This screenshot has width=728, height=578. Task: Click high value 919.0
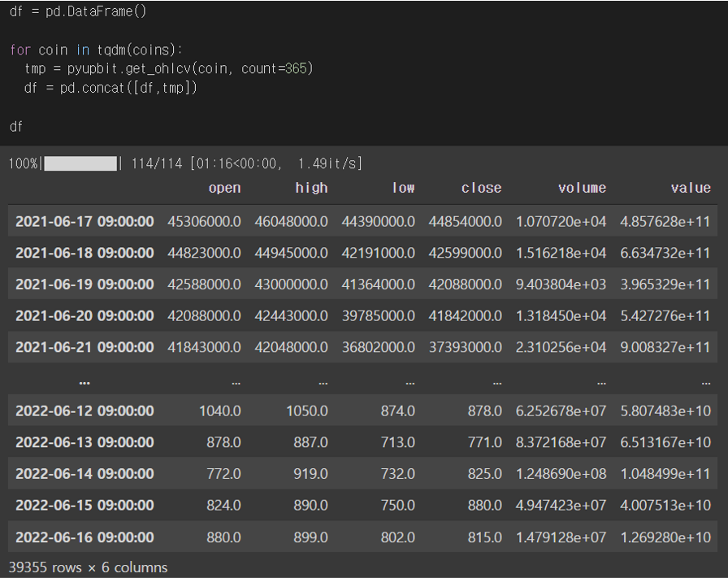[x=310, y=474]
